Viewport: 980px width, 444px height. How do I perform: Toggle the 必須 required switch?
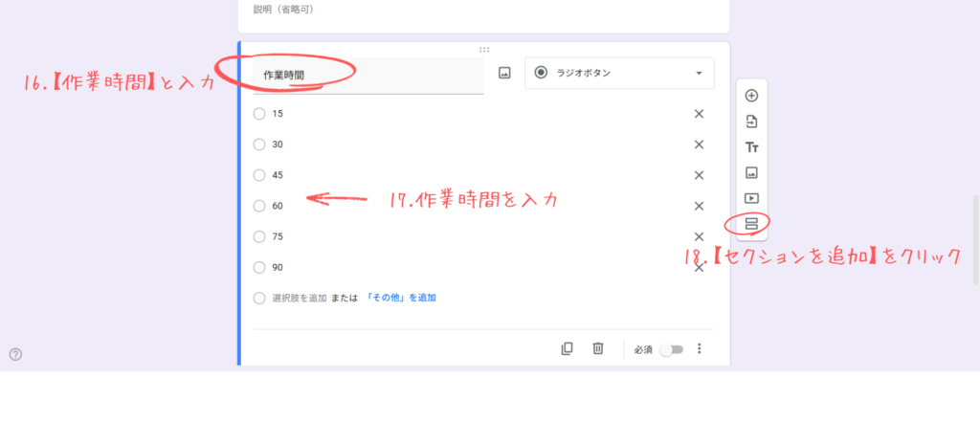pos(672,349)
